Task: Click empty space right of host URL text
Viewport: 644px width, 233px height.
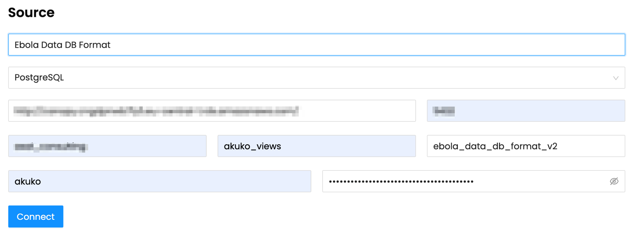Action: tap(358, 111)
